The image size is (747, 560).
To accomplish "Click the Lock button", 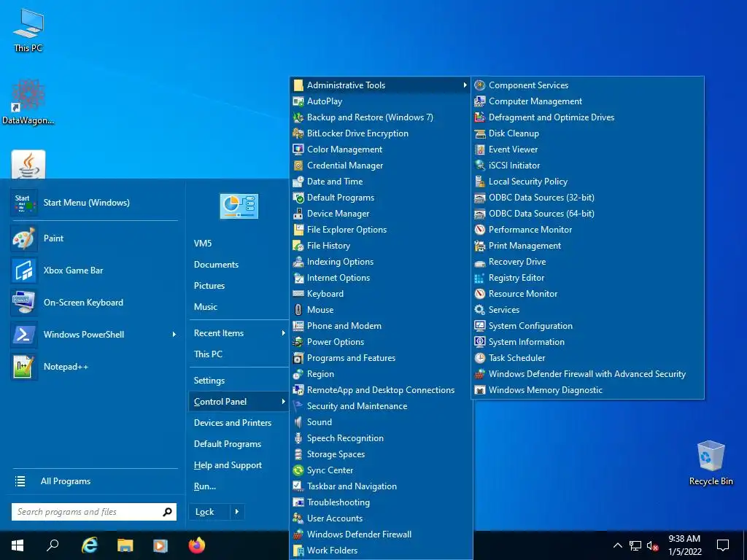I will 209,512.
